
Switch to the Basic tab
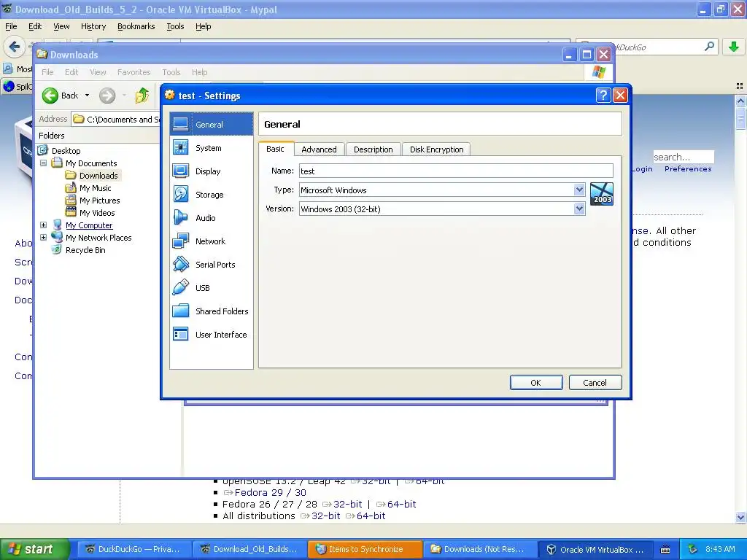[275, 149]
